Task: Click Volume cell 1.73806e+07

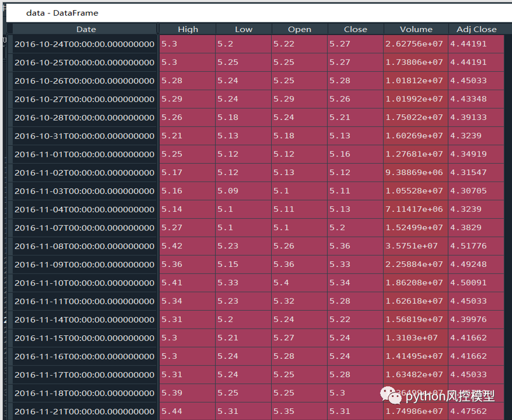Action: (415, 62)
